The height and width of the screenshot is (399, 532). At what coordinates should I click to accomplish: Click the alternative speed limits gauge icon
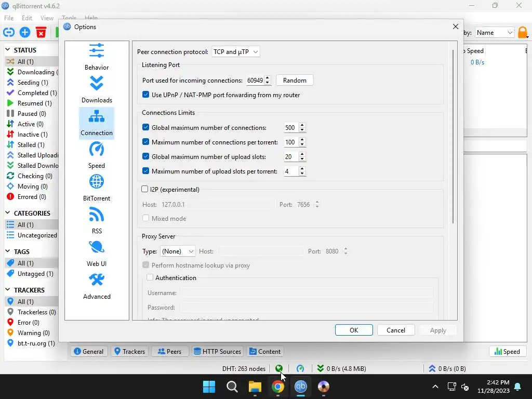pos(300,368)
